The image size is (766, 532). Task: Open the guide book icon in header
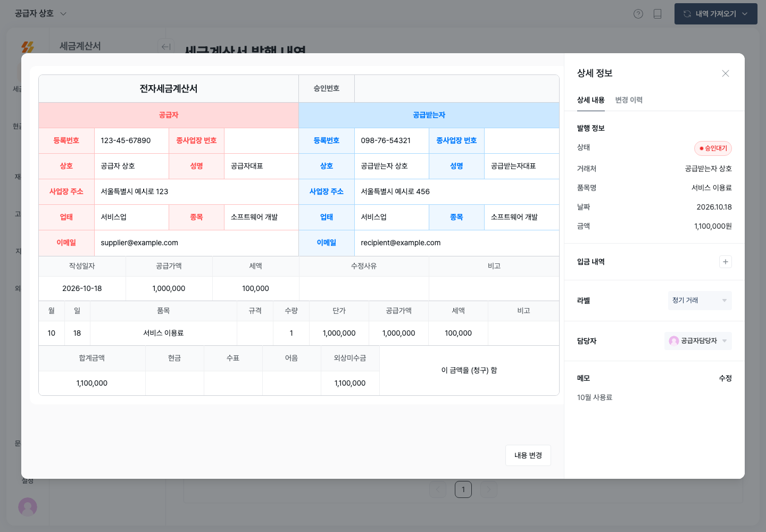click(x=657, y=14)
